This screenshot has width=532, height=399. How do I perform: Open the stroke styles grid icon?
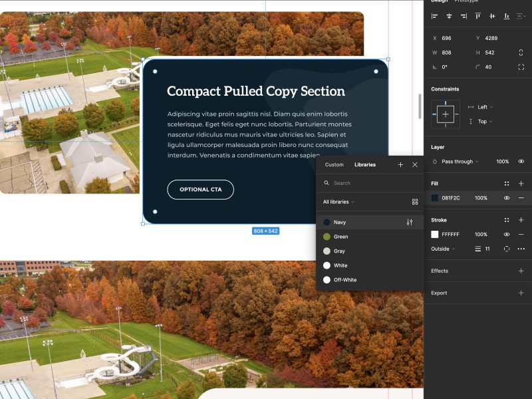coord(507,220)
